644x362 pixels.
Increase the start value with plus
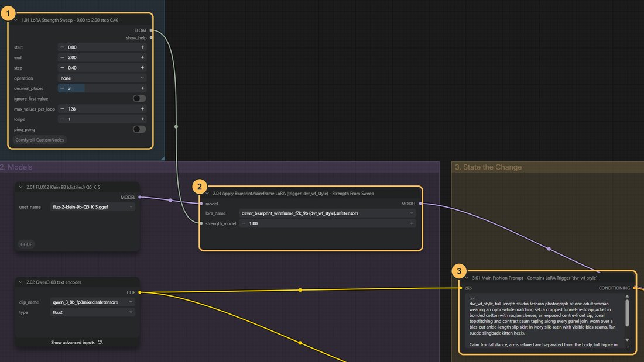[x=142, y=47]
